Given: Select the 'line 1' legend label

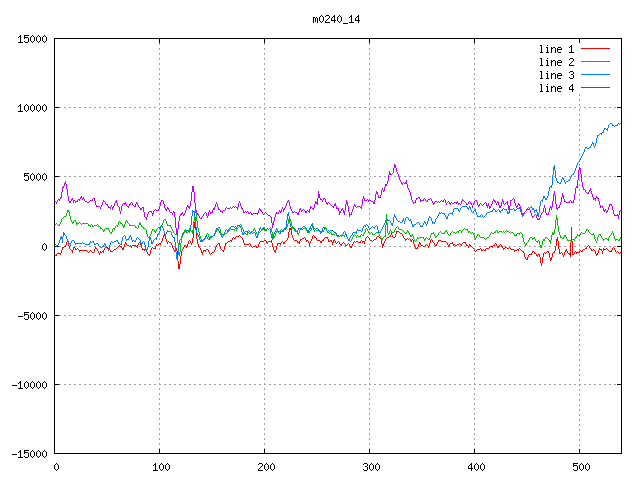Looking at the screenshot, I should click(556, 49).
